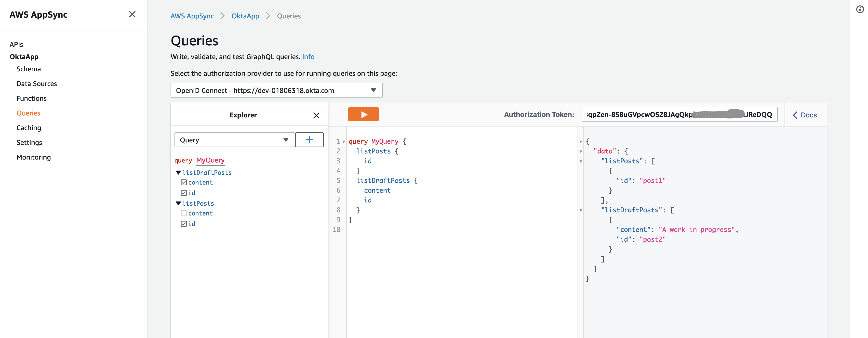Click the info circle icon at top right
The width and height of the screenshot is (868, 338).
[x=860, y=9]
